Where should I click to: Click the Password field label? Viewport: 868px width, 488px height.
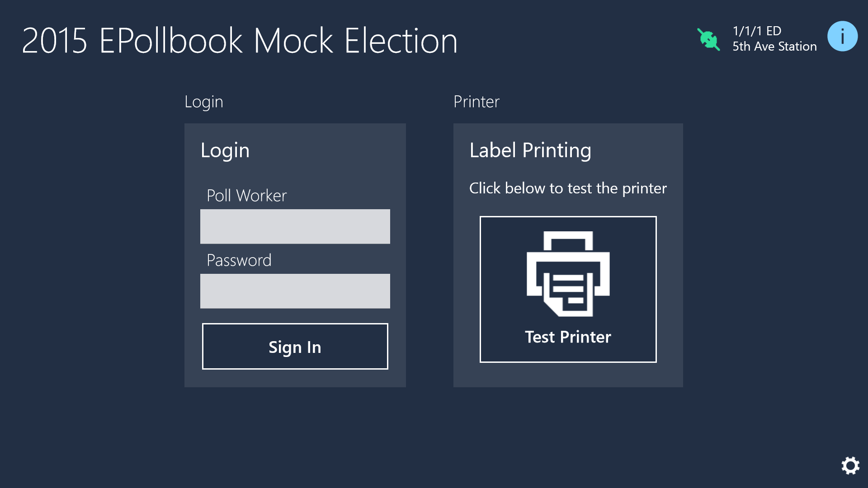(x=239, y=260)
